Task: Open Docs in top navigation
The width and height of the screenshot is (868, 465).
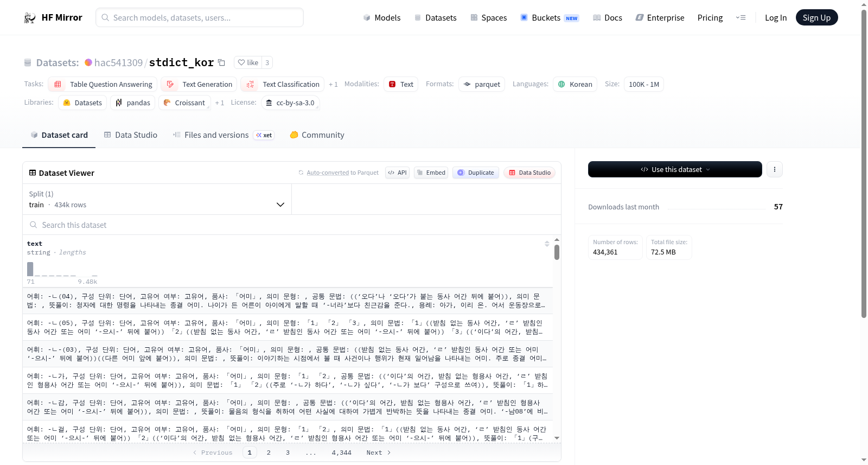Action: coord(607,17)
